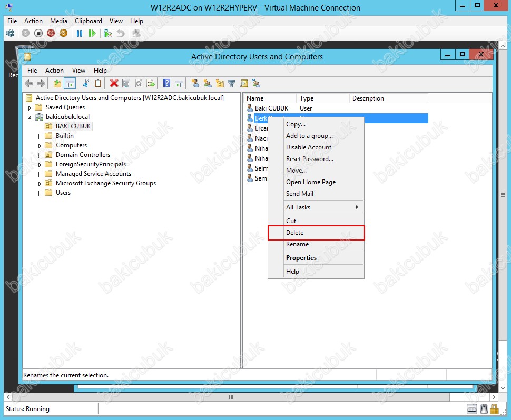Click the horizontal scrollbar thumb of the VM window
The height and width of the screenshot is (420, 511).
[231, 397]
